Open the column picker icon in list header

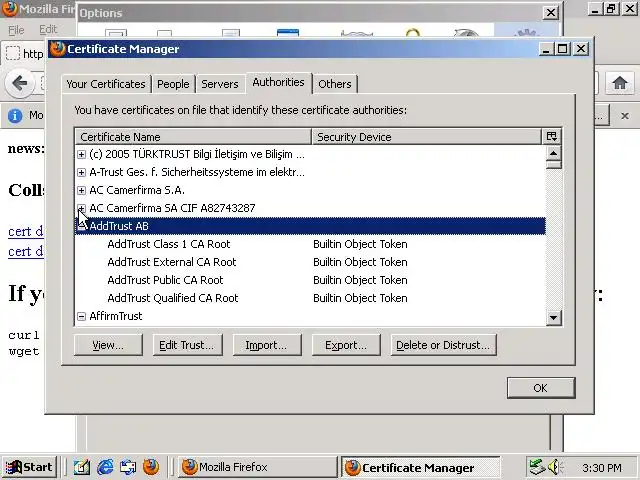click(552, 136)
